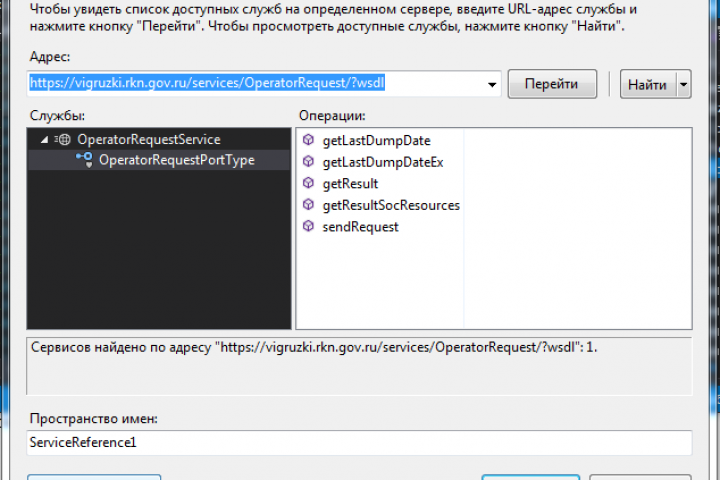Select the OperatorRequestService tree item
The image size is (720, 480).
click(149, 140)
